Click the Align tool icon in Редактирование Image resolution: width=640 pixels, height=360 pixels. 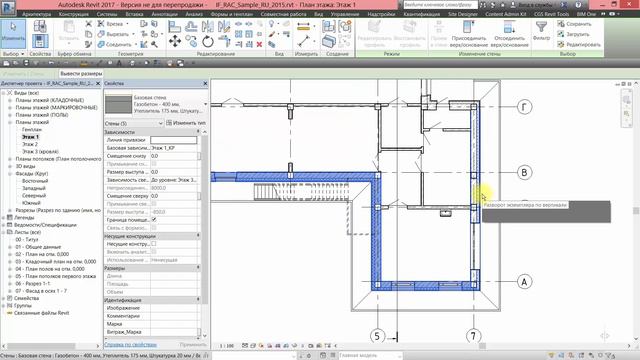[175, 27]
